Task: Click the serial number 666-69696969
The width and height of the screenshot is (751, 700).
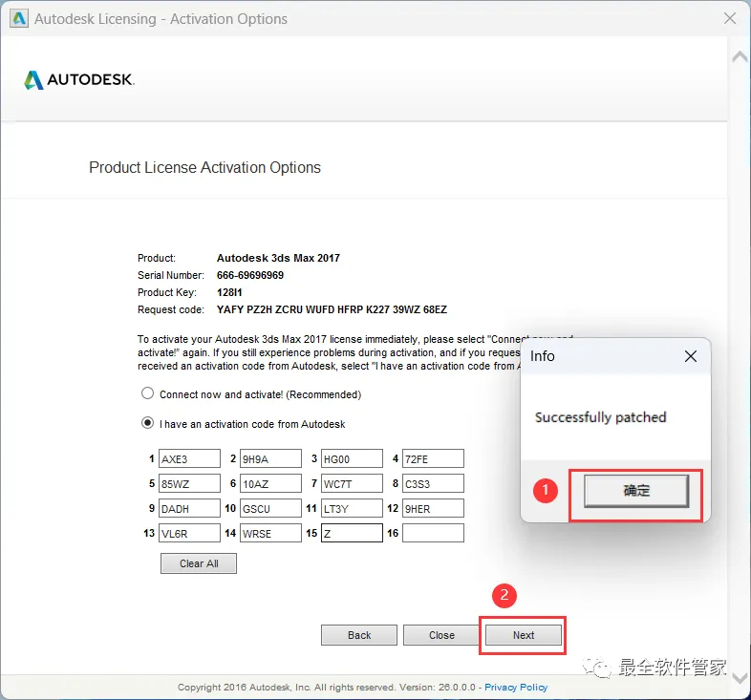Action: [x=250, y=275]
